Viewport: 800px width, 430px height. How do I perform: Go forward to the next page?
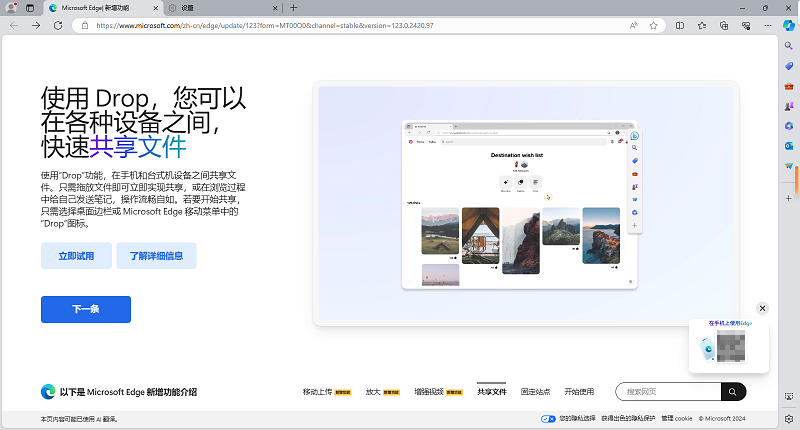point(36,26)
